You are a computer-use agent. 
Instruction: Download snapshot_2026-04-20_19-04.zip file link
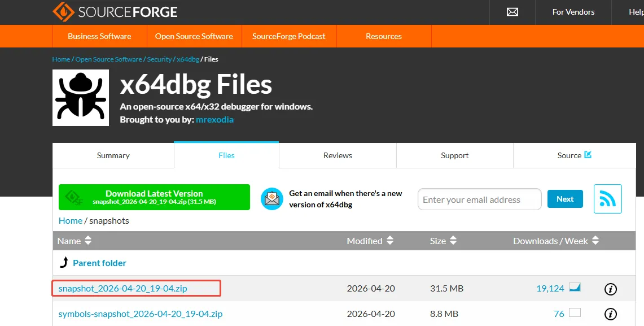(123, 289)
